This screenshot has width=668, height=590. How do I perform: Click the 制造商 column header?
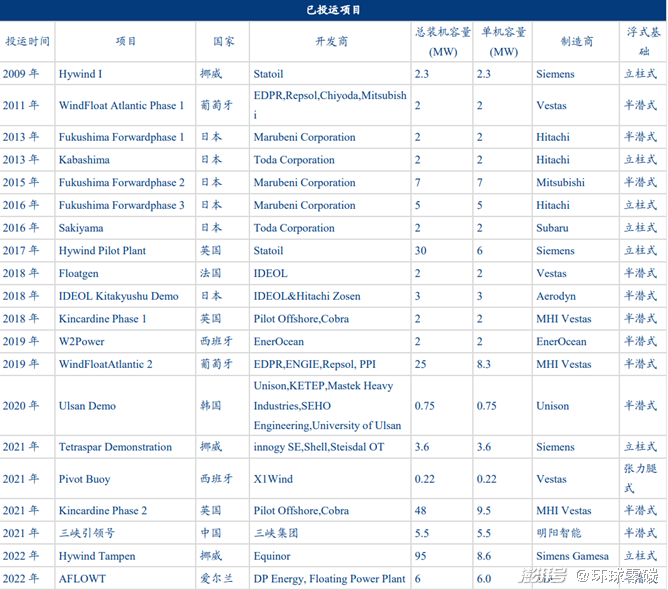pyautogui.click(x=575, y=42)
